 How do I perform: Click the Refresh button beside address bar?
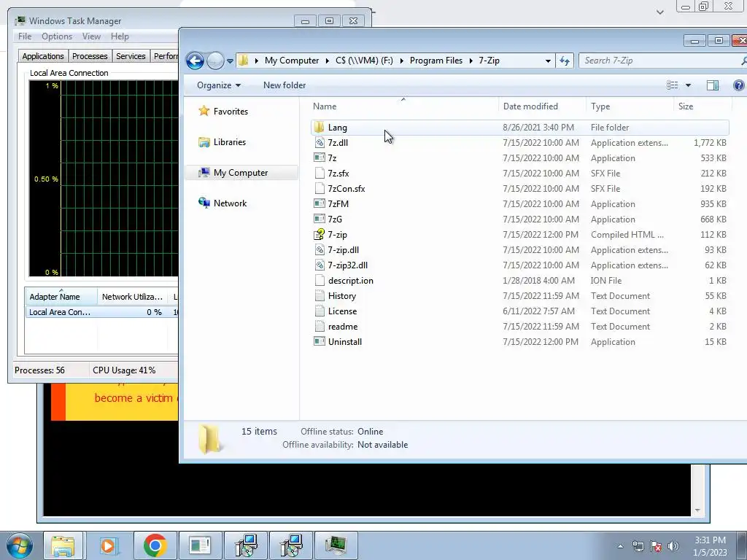(x=565, y=61)
